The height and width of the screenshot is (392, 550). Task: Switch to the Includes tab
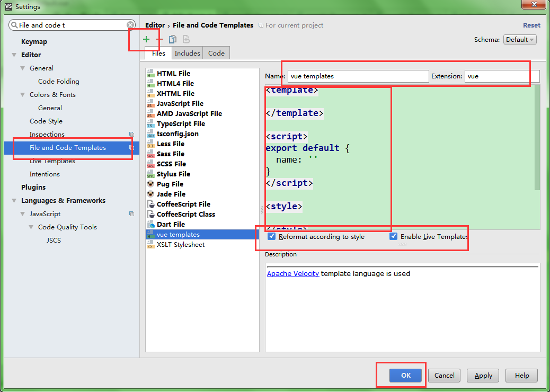pos(188,54)
